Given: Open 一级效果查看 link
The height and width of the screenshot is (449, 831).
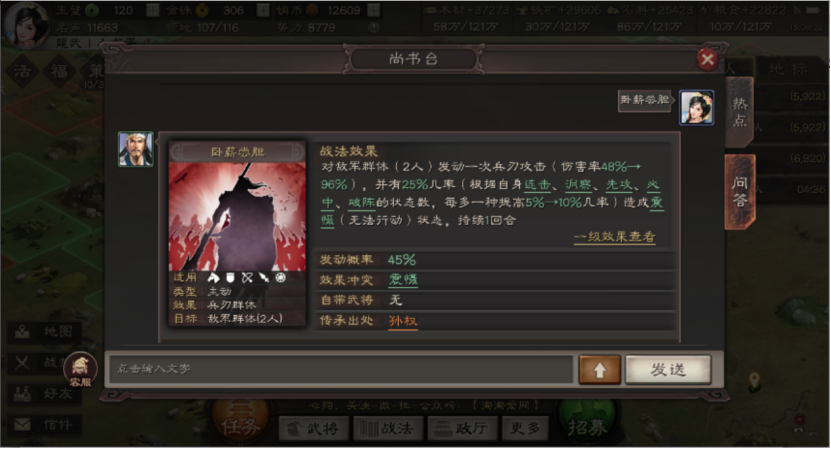Looking at the screenshot, I should coord(615,237).
